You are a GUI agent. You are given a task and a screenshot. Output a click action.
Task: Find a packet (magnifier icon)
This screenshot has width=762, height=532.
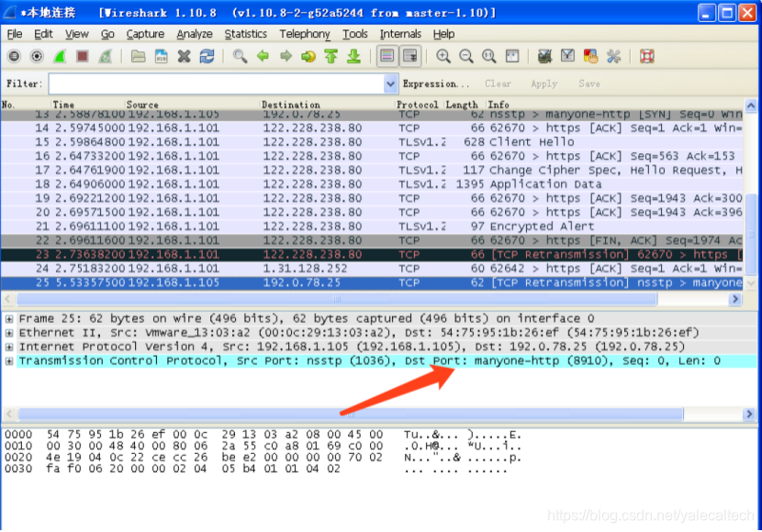240,56
